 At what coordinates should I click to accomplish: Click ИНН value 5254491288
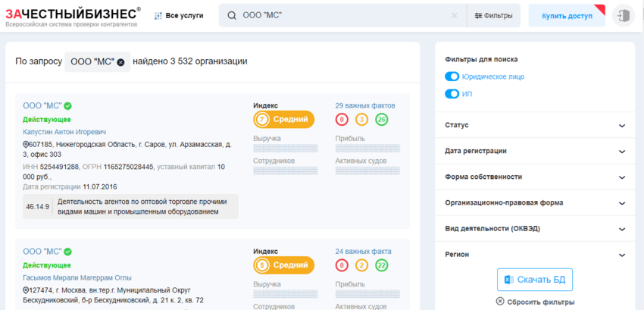point(59,167)
